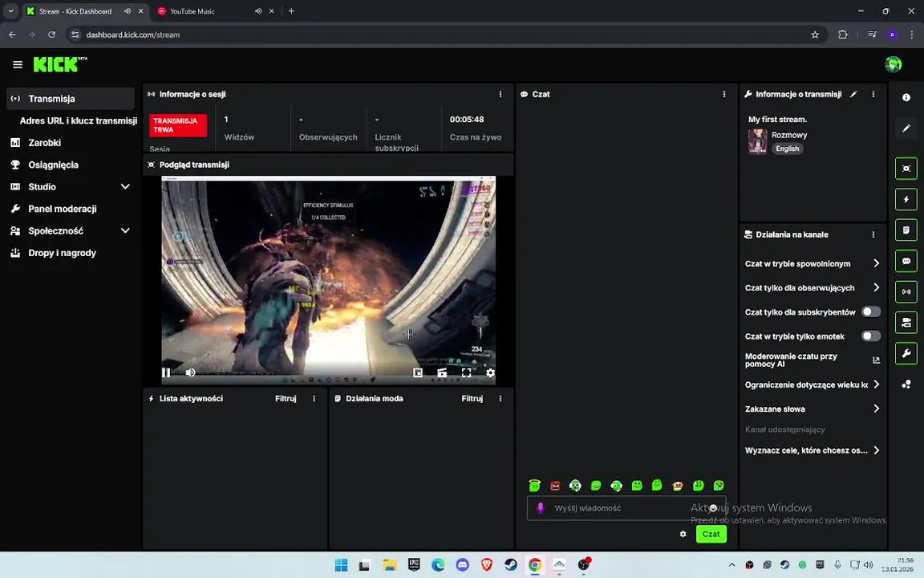This screenshot has width=924, height=578.
Task: Open Wyznacz cele, które chcesz os... option
Action: [812, 450]
